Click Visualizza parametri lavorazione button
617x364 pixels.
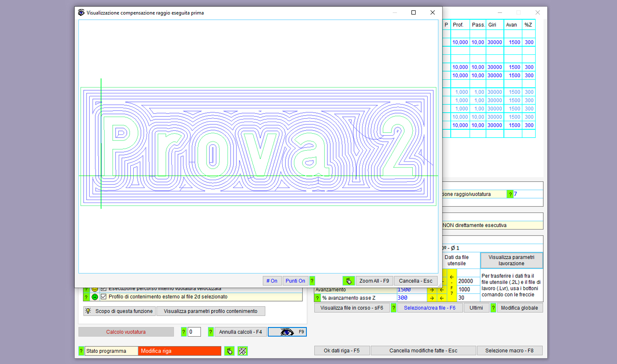511,260
